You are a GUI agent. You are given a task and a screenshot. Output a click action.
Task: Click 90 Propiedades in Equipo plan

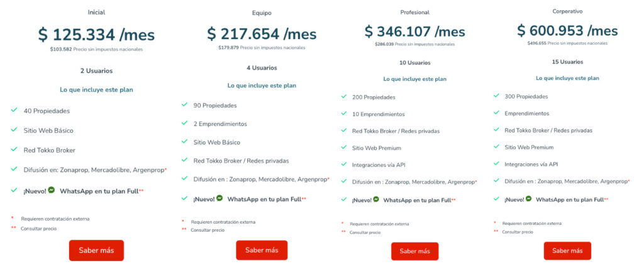[215, 105]
